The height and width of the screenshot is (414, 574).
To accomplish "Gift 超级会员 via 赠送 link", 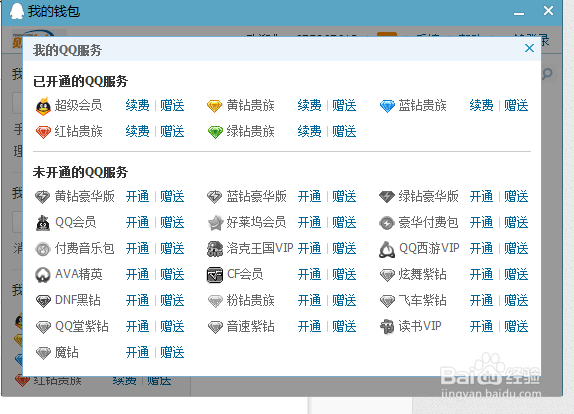I will [172, 105].
